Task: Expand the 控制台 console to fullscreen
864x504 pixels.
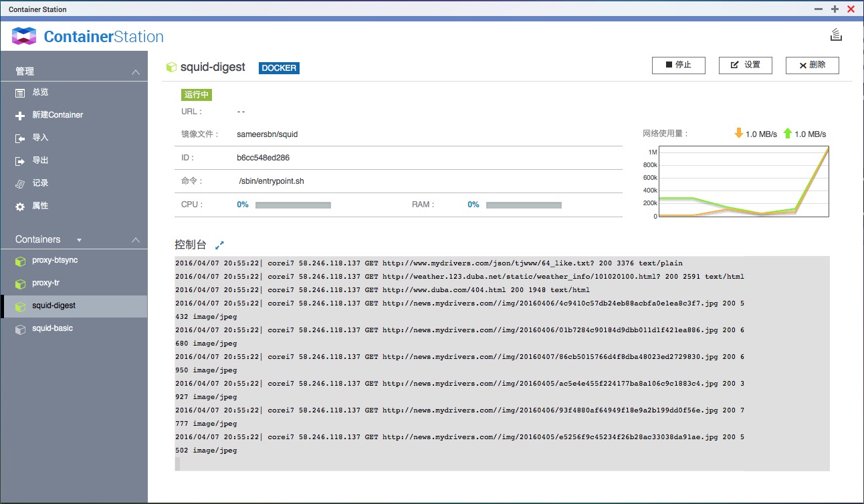Action: coord(219,245)
